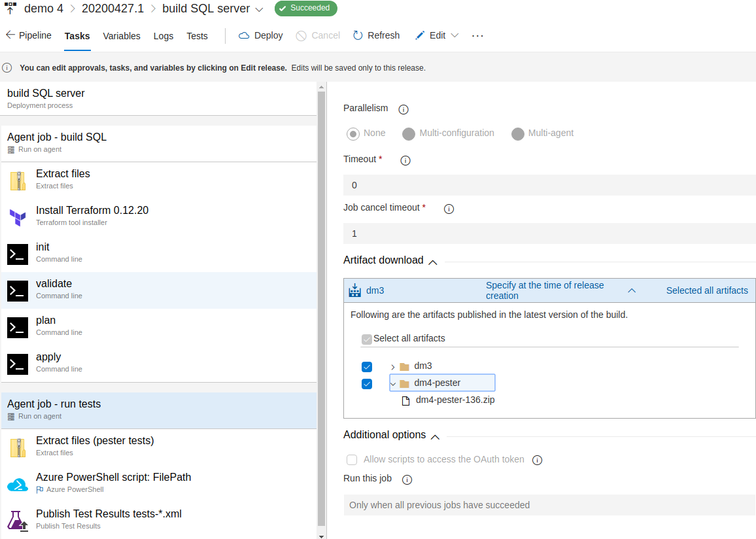Click the dm4-pester-136.zip file icon

coord(406,400)
